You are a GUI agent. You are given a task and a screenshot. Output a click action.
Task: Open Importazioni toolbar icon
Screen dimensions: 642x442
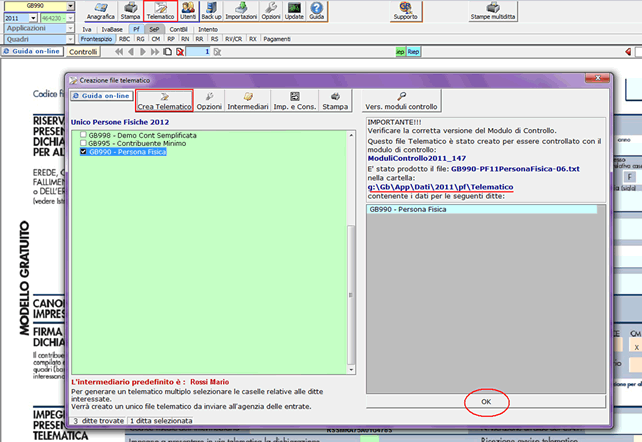(x=241, y=11)
